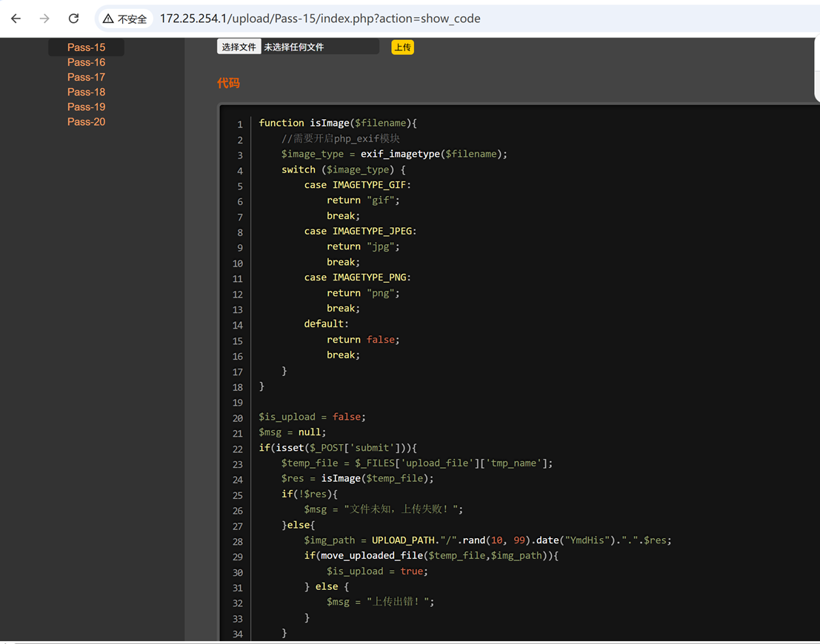Go back with the browser back arrow

click(16, 19)
